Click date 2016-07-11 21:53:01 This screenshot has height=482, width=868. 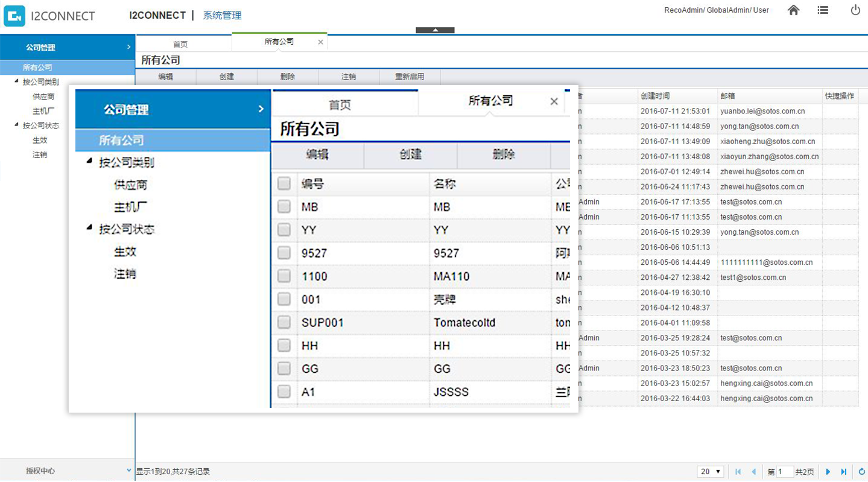(676, 111)
